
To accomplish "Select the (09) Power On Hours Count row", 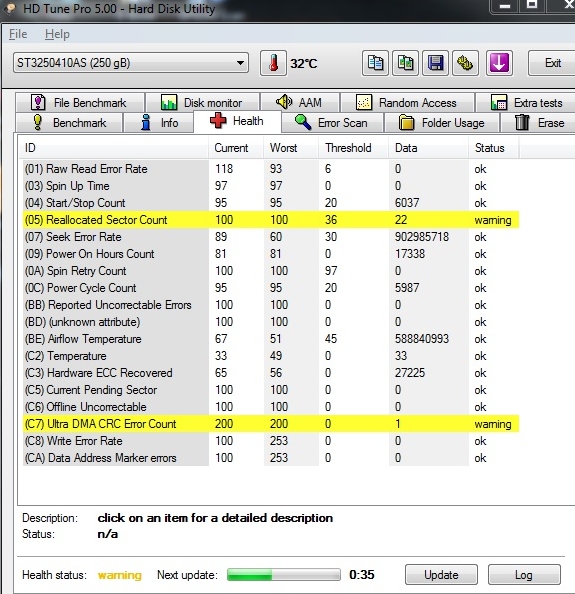I will [271, 254].
